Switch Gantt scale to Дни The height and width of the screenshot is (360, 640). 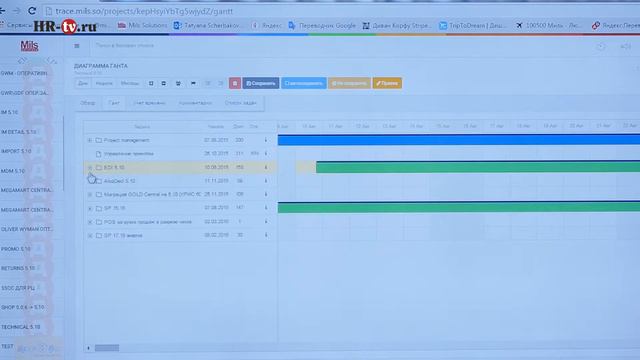pos(83,83)
